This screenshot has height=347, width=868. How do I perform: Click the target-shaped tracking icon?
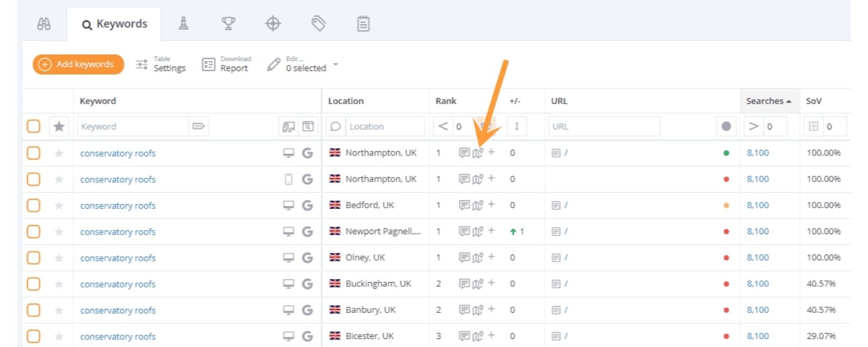pos(273,23)
